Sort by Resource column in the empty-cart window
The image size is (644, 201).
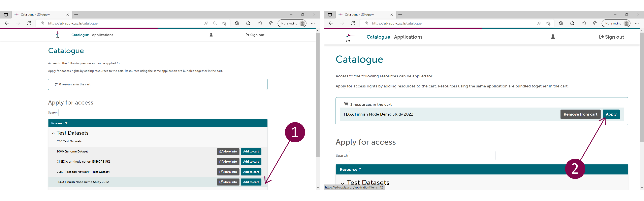(x=59, y=123)
